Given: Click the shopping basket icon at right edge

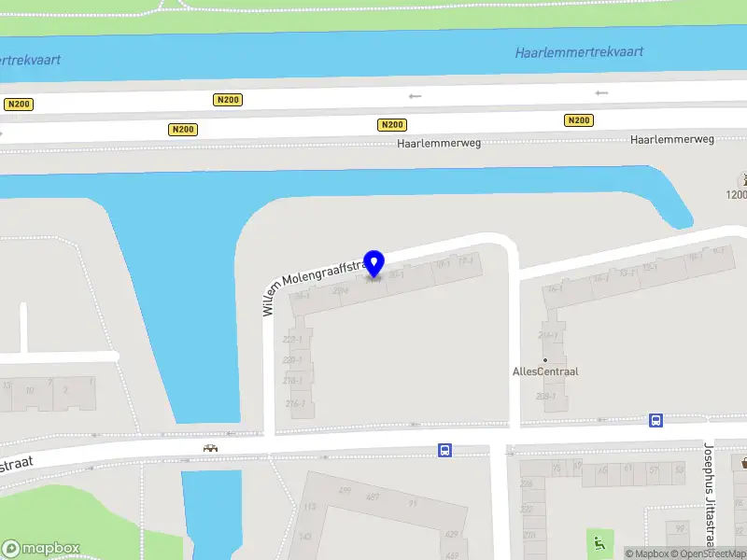Looking at the screenshot, I should point(743,462).
